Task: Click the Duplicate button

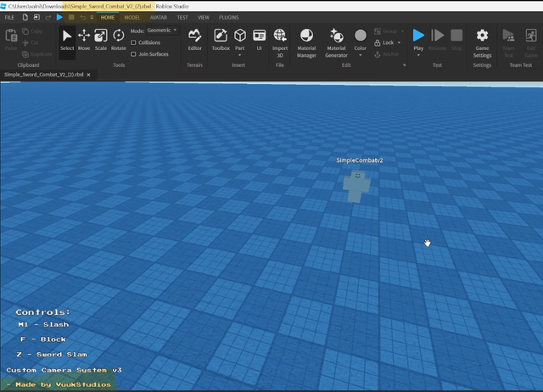Action: (37, 54)
